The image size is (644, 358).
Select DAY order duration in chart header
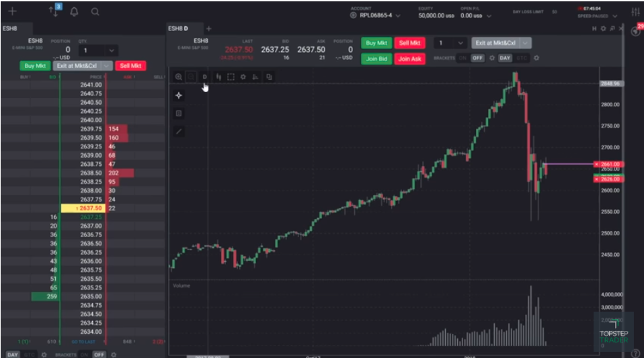(x=505, y=58)
